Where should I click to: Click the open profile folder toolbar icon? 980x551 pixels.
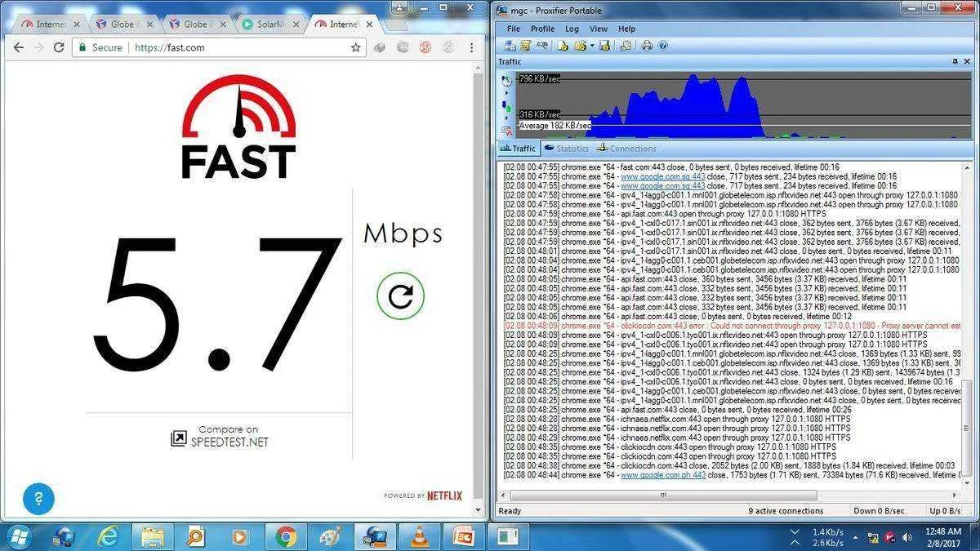[580, 46]
